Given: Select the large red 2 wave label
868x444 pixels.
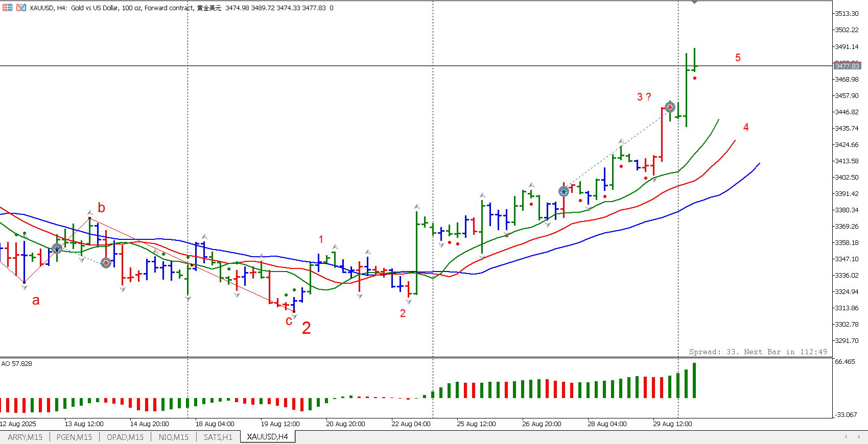Looking at the screenshot, I should tap(306, 328).
